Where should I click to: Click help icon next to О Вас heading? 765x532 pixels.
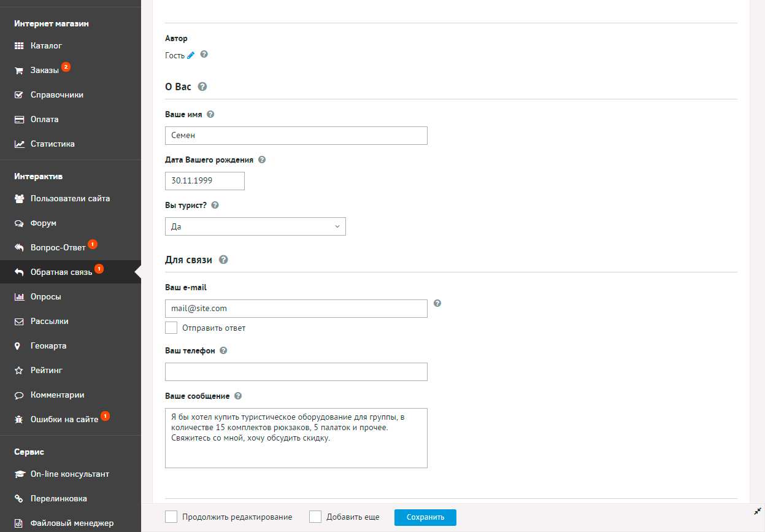point(202,87)
